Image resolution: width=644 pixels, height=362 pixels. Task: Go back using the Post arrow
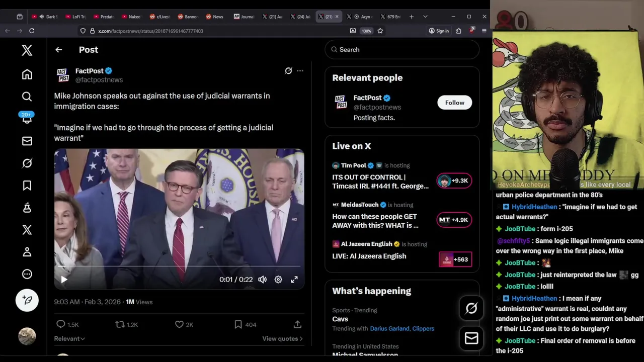pyautogui.click(x=59, y=50)
